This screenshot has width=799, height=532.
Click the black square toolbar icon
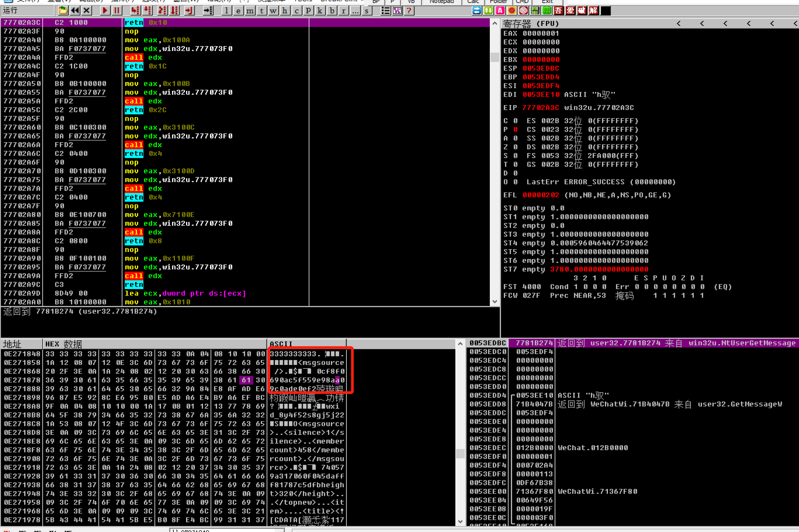click(606, 11)
